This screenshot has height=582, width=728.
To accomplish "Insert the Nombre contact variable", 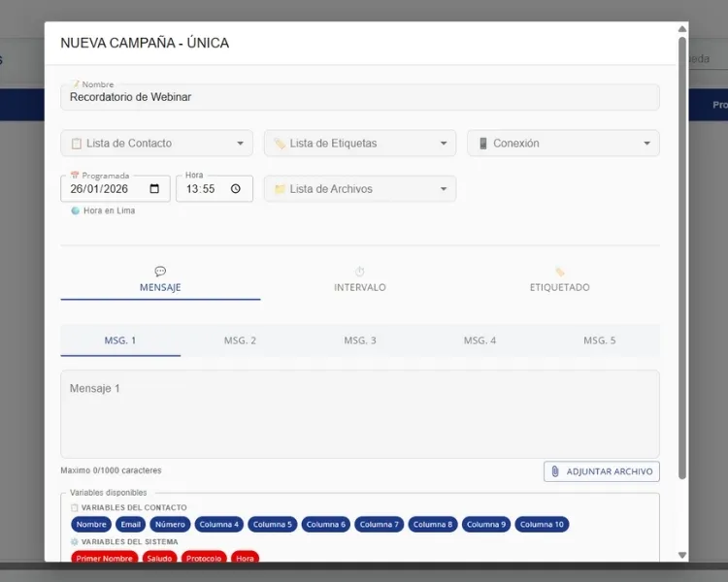I will click(x=91, y=525).
